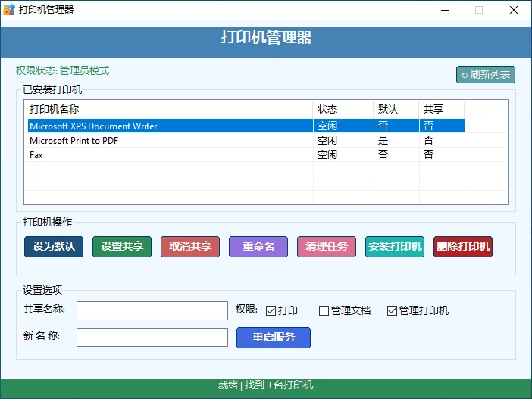
Task: Enable the 管理文档 checkbox
Action: tap(324, 310)
